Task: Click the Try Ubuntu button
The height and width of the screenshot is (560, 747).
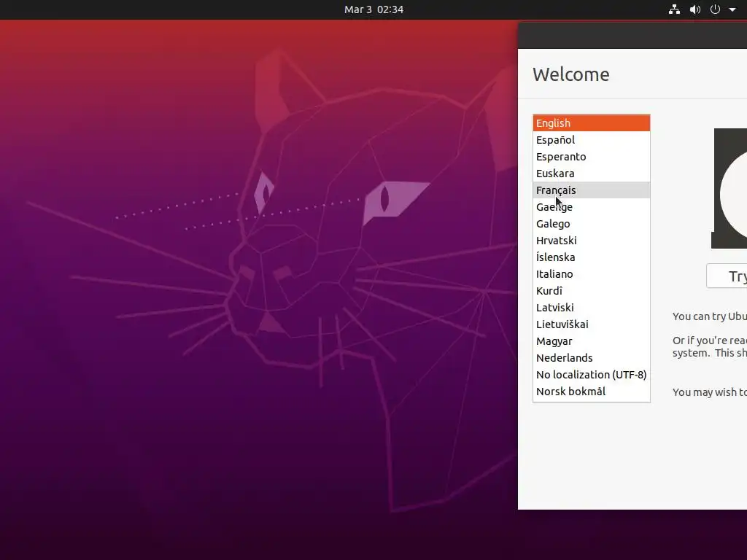Action: 727,276
